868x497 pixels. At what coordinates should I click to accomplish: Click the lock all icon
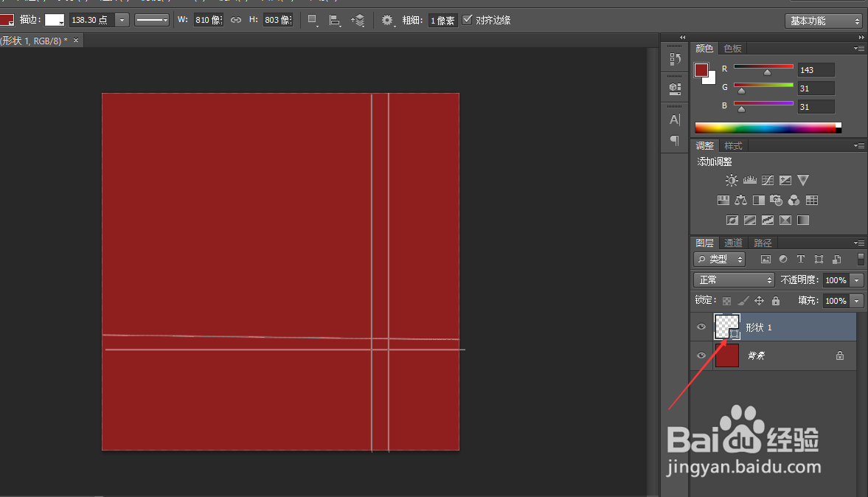[776, 301]
